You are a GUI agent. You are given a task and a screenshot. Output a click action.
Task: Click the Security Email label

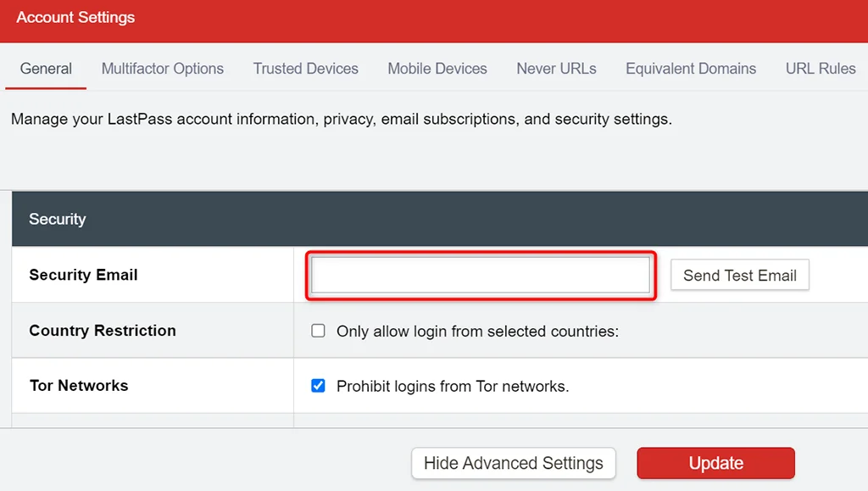click(83, 275)
